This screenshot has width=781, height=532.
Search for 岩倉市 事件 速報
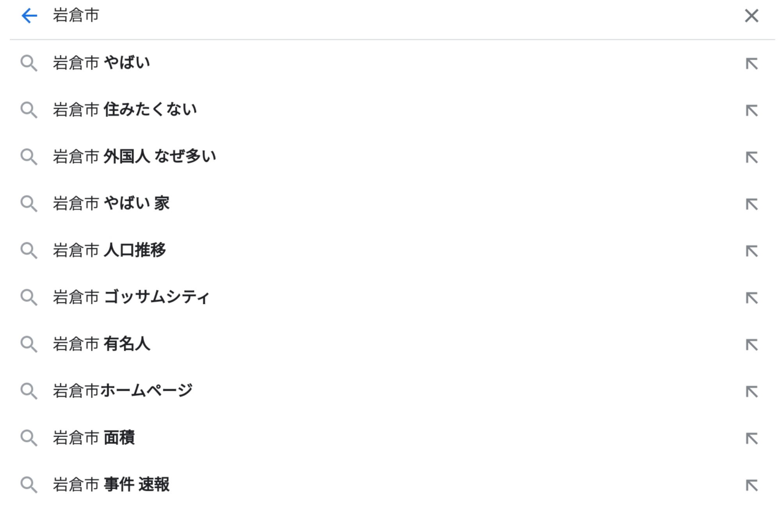point(111,485)
